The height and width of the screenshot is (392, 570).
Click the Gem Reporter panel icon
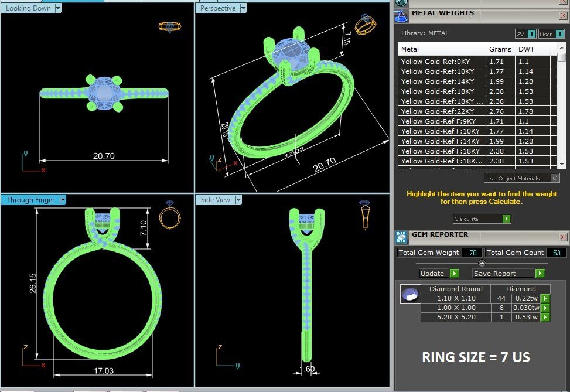point(401,237)
